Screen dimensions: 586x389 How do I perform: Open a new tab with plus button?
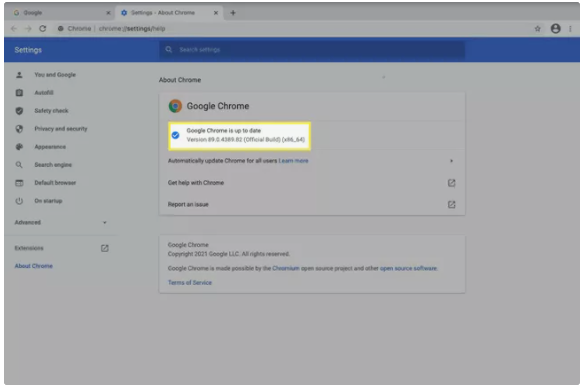point(233,13)
